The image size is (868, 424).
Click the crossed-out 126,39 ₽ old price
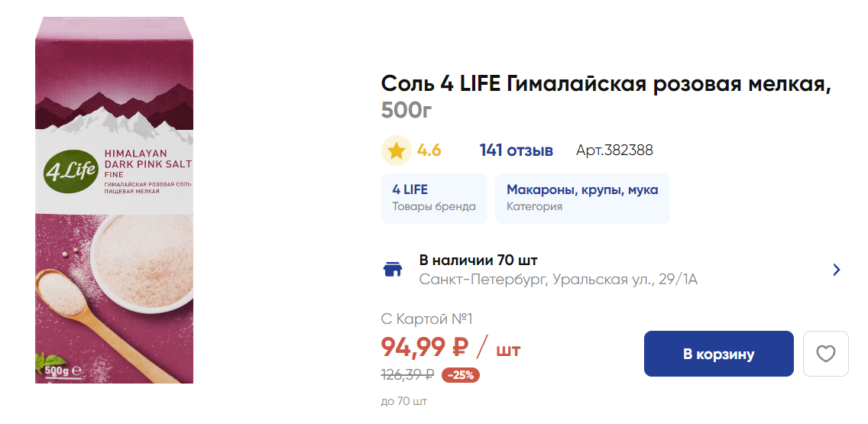point(407,375)
